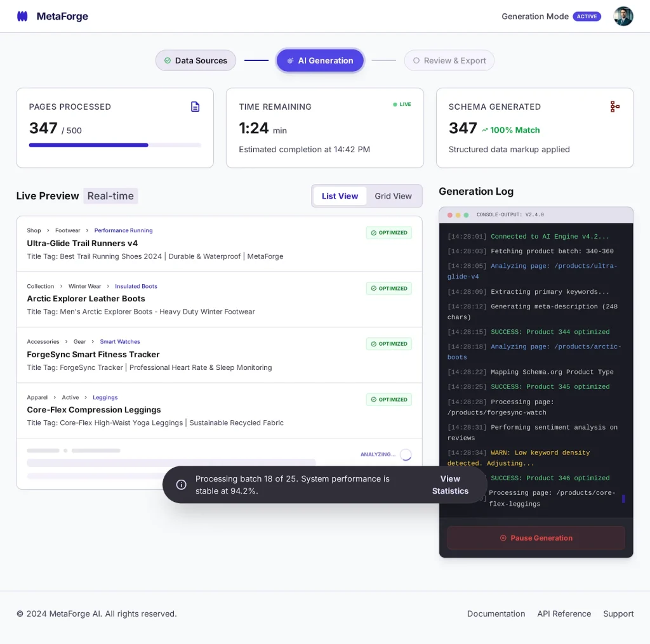This screenshot has width=650, height=644.
Task: Click the green console window dot
Action: (466, 215)
